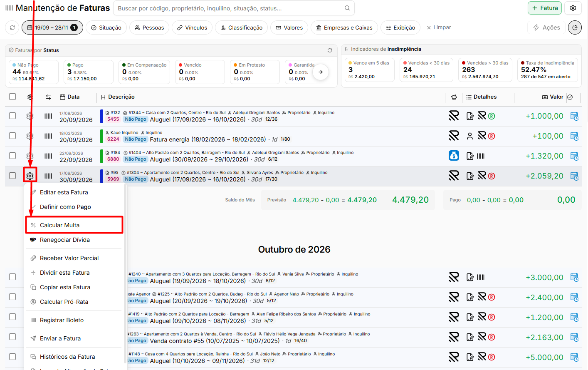Click the refresh icon beside the date filter
Screen dimensions: 588x370
point(12,27)
